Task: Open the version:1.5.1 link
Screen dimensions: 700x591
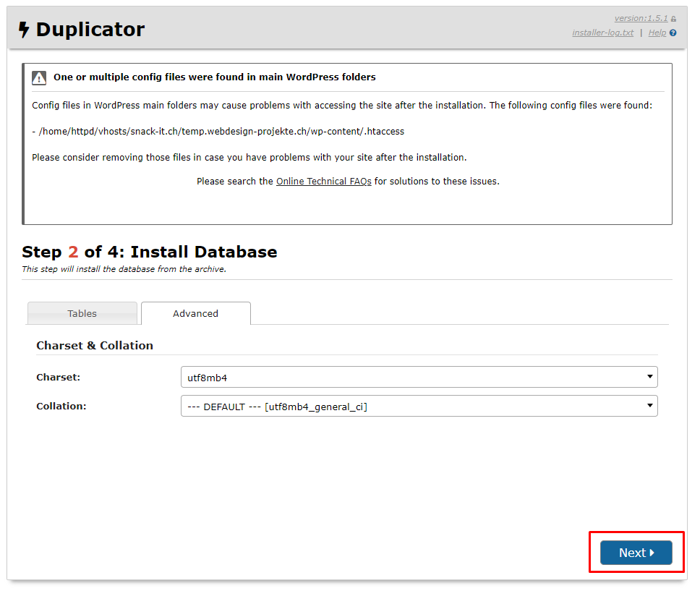Action: click(641, 18)
